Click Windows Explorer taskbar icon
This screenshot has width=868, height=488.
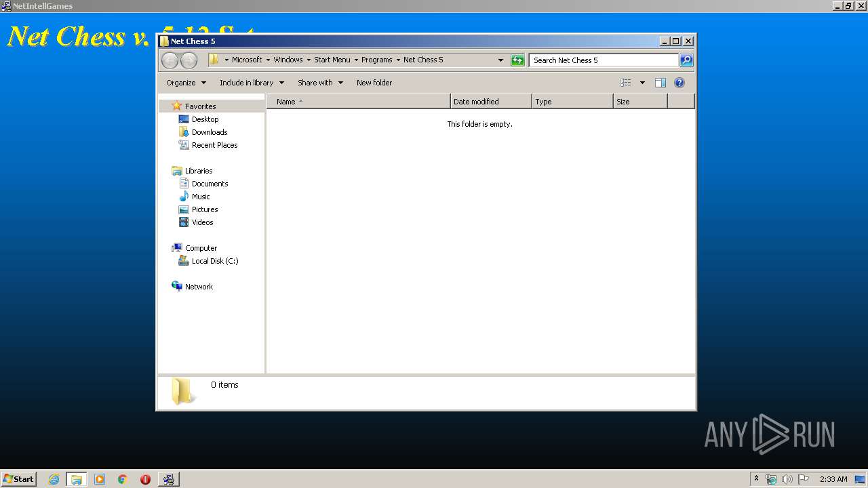point(77,479)
